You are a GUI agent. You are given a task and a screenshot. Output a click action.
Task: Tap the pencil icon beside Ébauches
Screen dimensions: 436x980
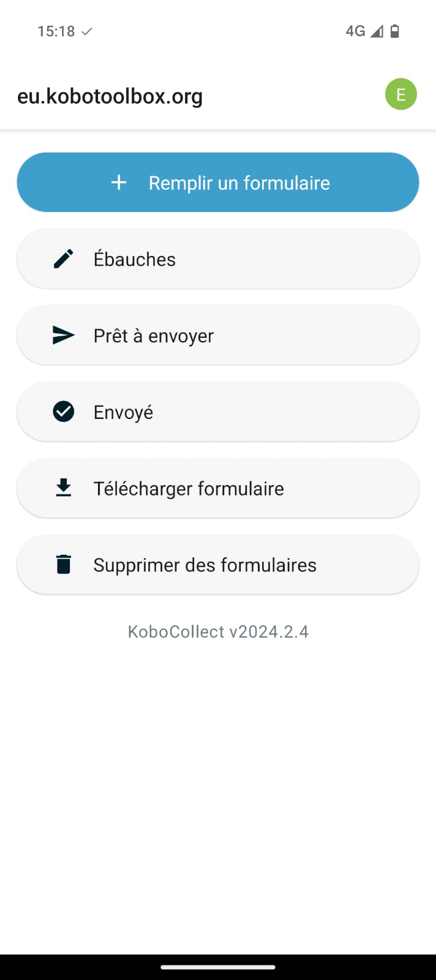64,259
